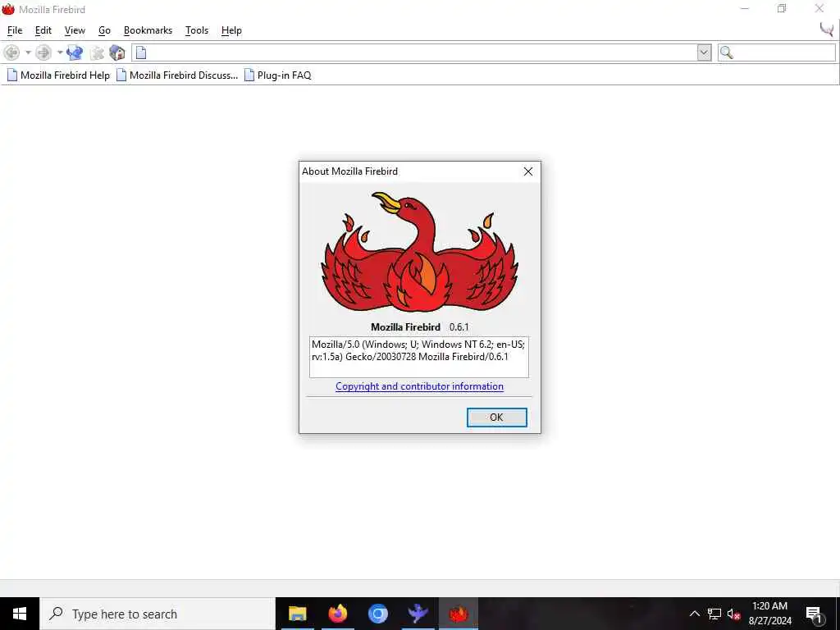Open Mozilla Firebird Help bookmark

click(x=58, y=75)
